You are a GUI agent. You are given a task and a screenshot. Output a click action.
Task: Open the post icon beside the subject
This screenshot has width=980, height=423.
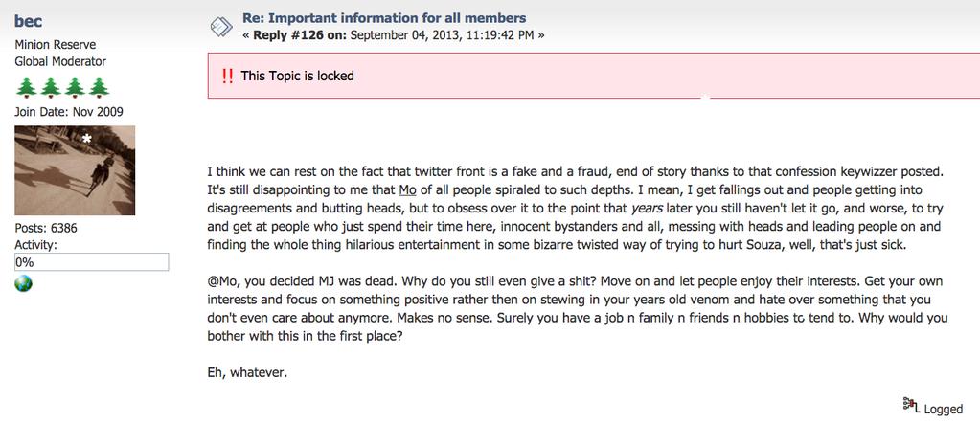coord(220,27)
